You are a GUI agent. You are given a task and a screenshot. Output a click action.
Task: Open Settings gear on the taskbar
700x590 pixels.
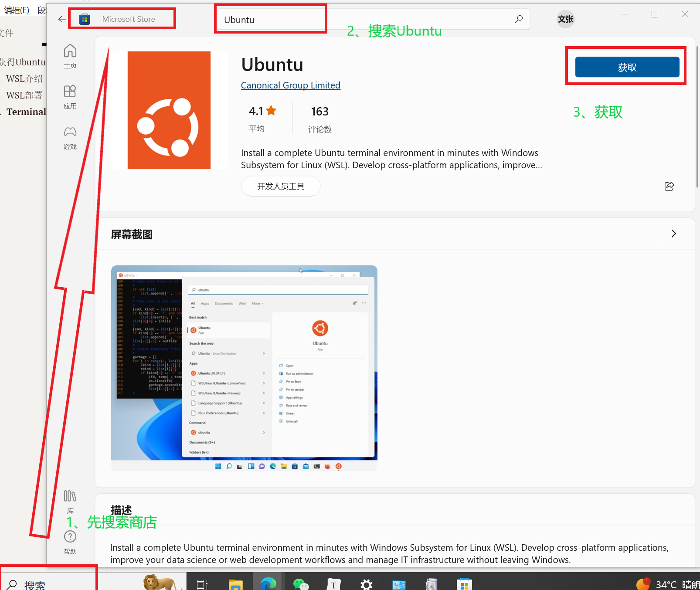[x=366, y=584]
